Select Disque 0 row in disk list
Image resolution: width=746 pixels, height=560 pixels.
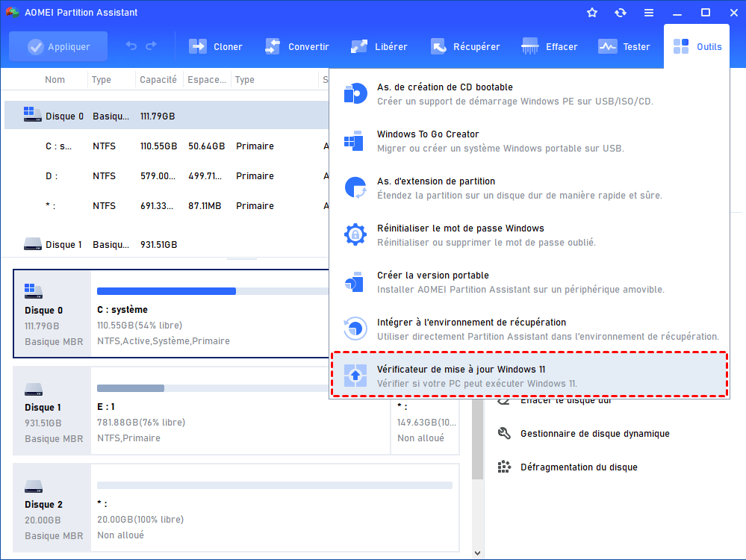point(167,116)
